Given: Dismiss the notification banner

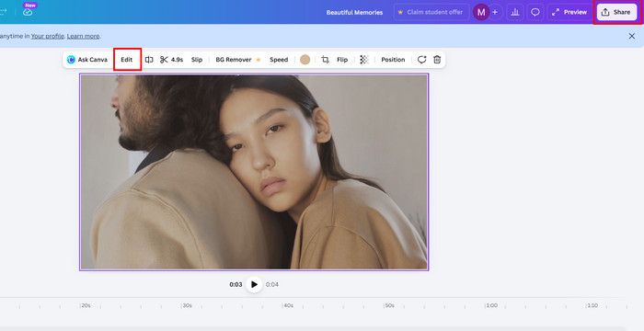Looking at the screenshot, I should (x=632, y=36).
